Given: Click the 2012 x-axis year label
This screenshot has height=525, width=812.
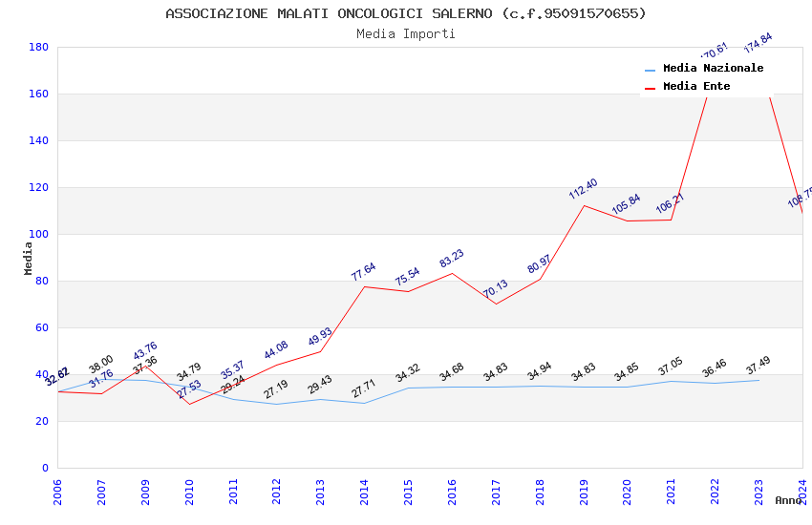Looking at the screenshot, I should click(x=276, y=492).
